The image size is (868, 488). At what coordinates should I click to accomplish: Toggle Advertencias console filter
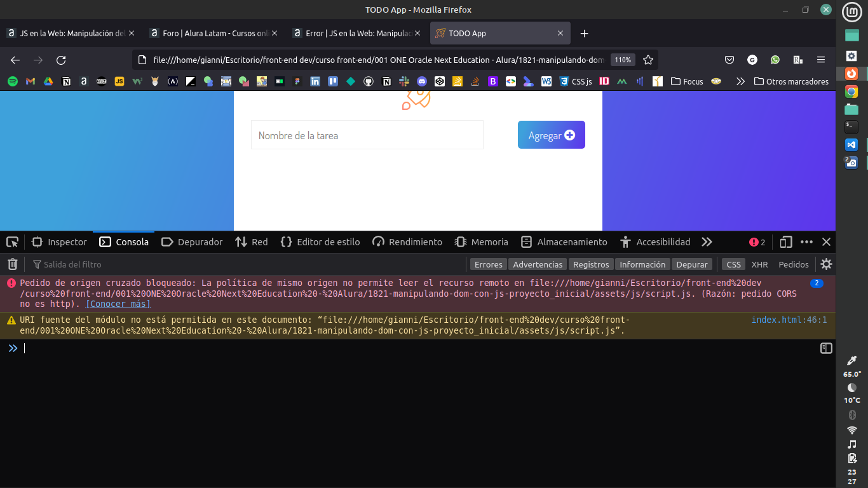(x=538, y=264)
